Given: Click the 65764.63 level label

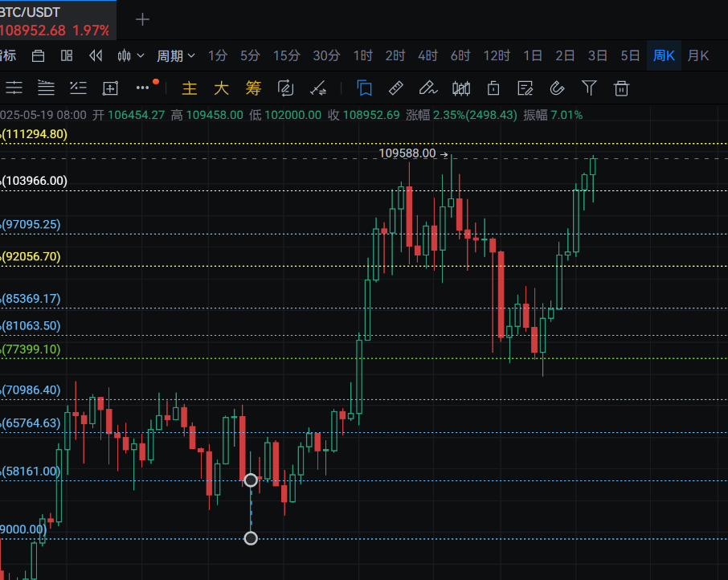Looking at the screenshot, I should 31,423.
